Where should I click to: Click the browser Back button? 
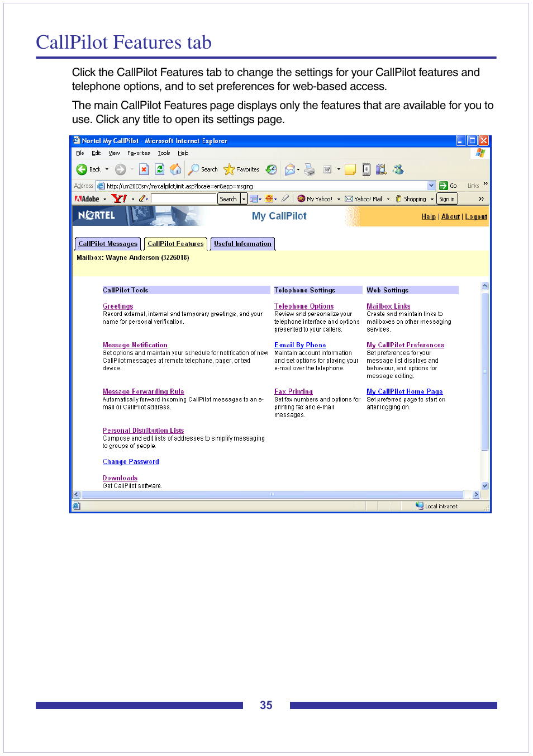88,169
